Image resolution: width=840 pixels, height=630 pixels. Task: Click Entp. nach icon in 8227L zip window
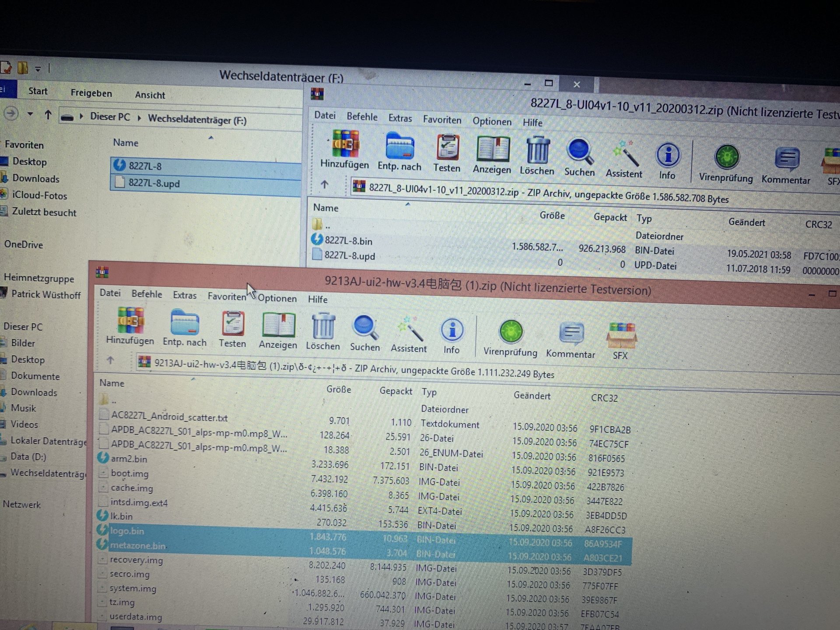(399, 146)
